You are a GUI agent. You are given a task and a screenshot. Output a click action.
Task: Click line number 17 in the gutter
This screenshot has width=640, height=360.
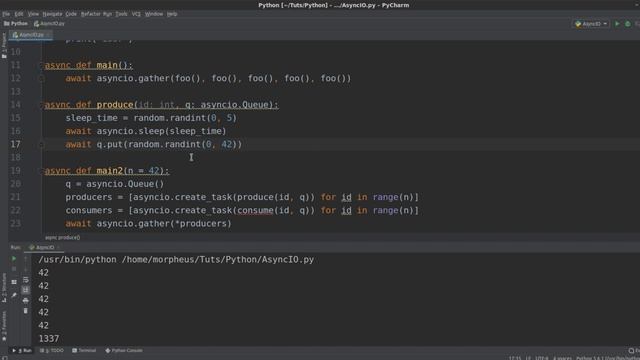point(15,144)
